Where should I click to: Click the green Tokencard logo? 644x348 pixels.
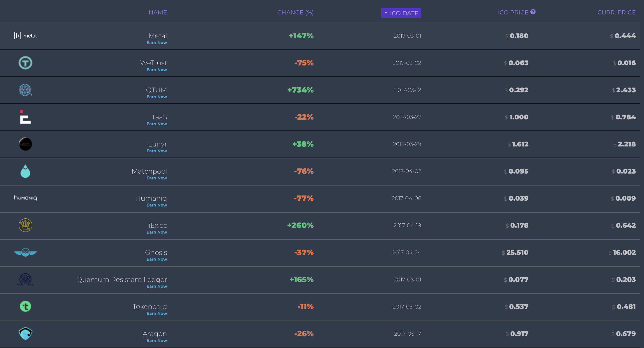click(25, 306)
